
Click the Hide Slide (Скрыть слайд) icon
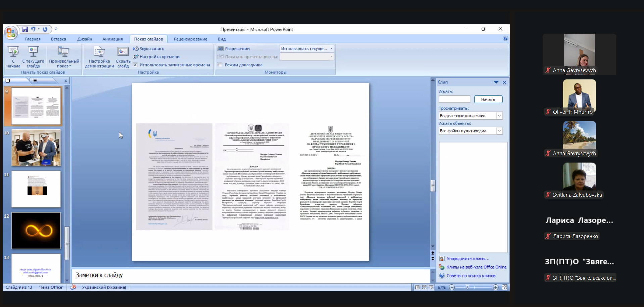tap(123, 52)
